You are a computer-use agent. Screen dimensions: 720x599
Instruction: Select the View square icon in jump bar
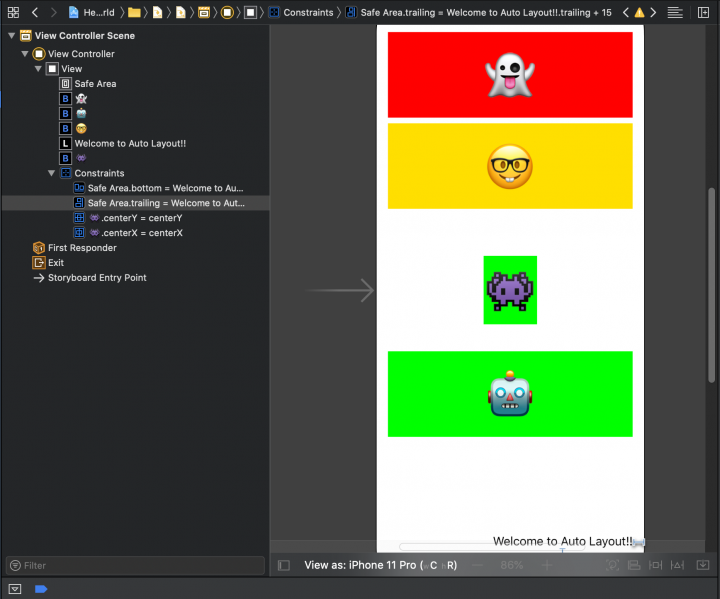[250, 12]
